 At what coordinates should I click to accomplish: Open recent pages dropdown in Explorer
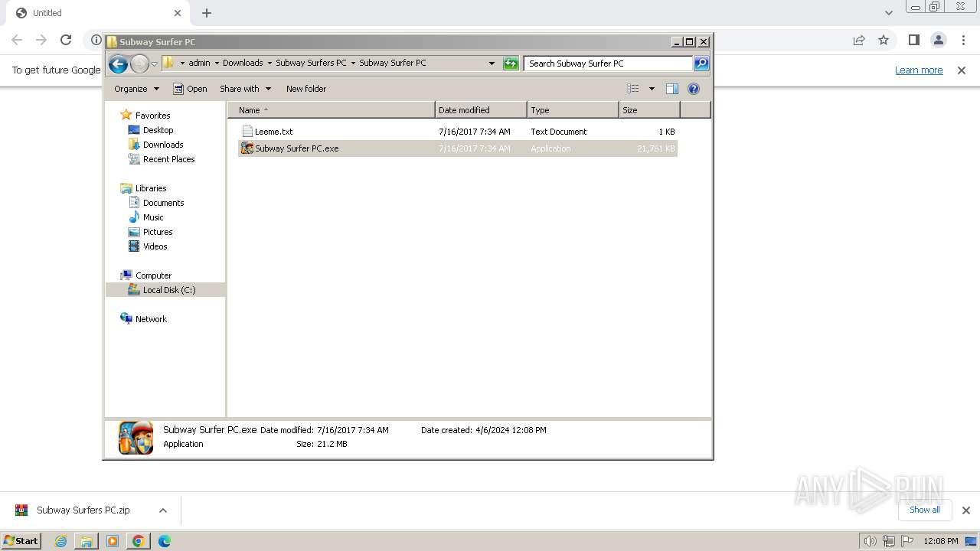tap(154, 64)
